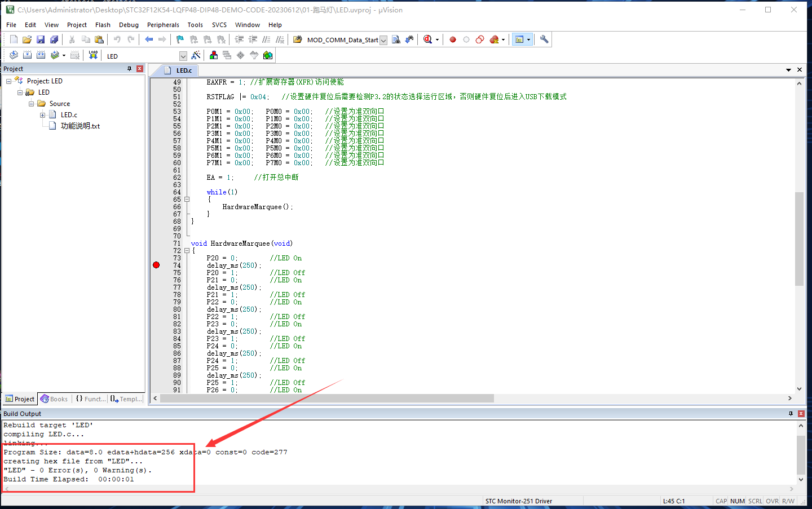
Task: Select the Project panel tab
Action: pos(20,399)
